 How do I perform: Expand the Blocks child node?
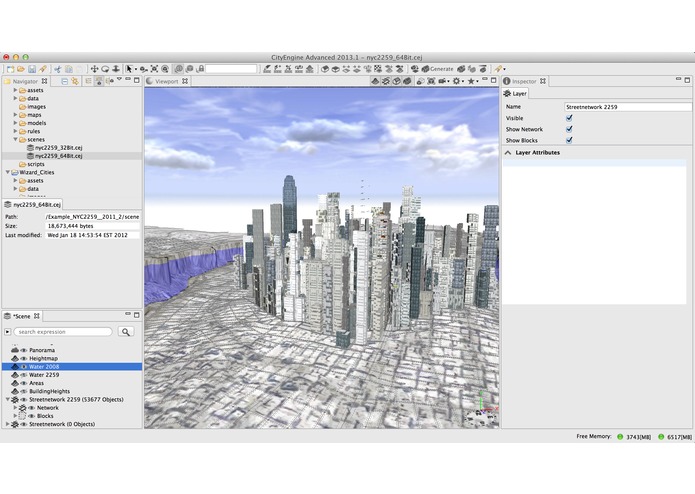coord(15,416)
